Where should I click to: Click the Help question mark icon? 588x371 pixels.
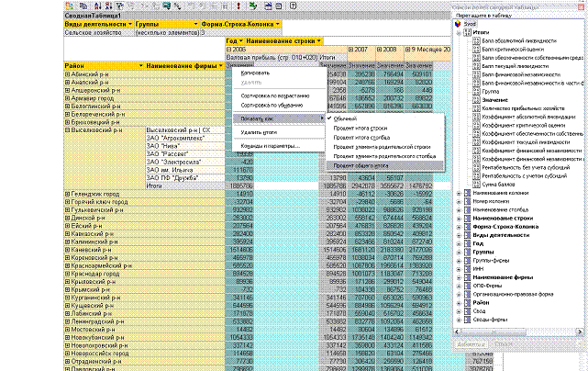coord(293,6)
